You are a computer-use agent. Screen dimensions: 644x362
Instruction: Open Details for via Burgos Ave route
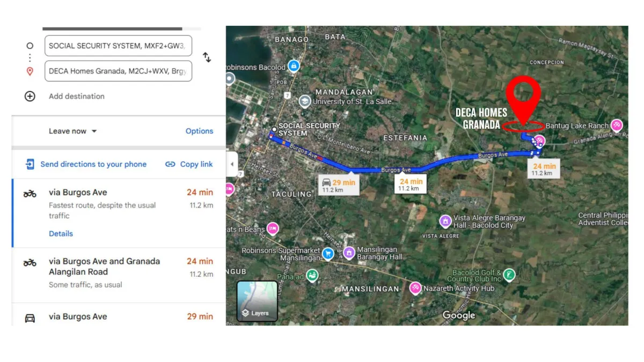[x=61, y=234]
